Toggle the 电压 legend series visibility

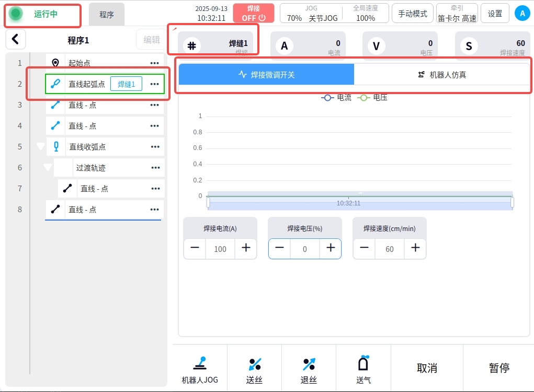click(x=373, y=98)
